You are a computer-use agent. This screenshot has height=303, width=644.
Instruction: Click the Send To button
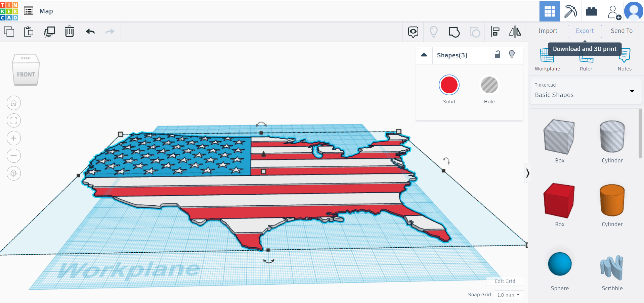coord(621,31)
